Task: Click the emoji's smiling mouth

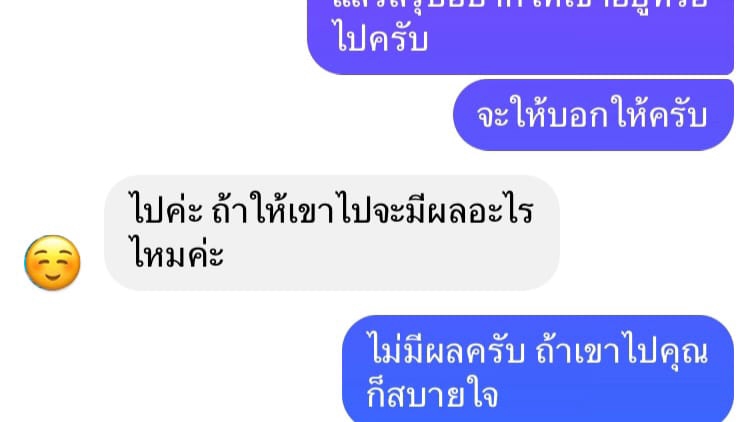Action: 53,276
